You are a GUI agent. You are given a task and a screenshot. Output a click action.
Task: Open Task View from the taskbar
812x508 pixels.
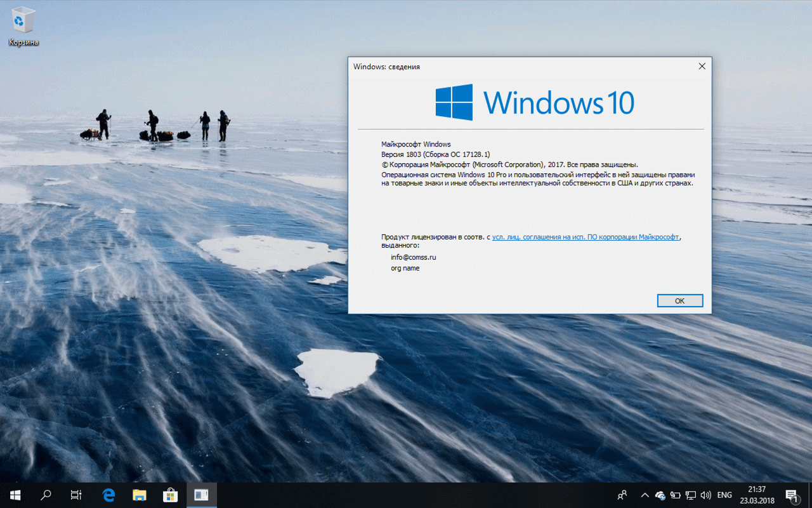(x=76, y=495)
